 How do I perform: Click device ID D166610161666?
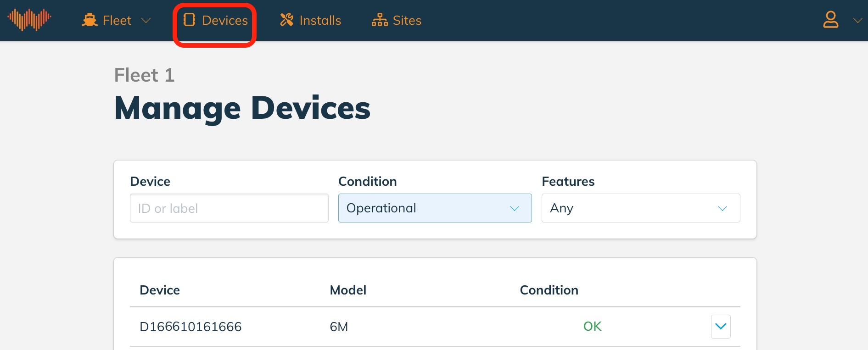[190, 327]
